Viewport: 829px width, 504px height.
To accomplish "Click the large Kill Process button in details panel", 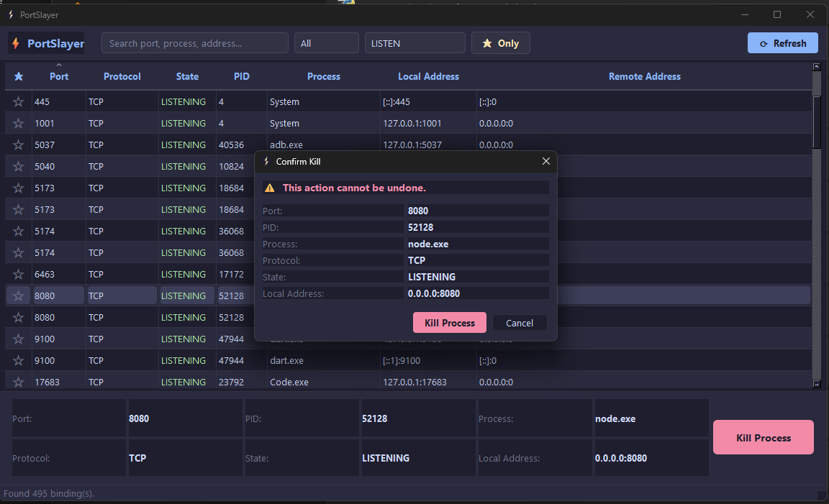I will 764,437.
